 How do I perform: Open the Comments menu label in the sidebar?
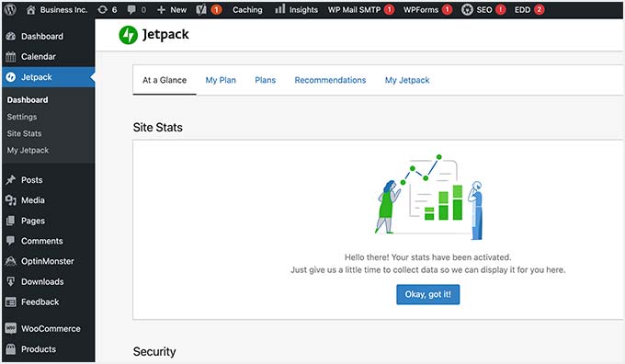(42, 241)
